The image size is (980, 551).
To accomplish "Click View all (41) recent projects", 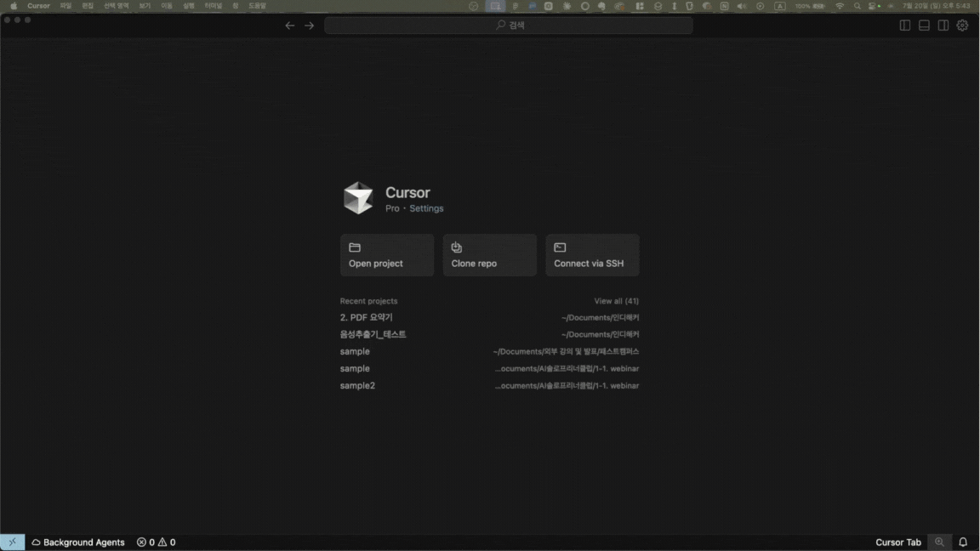I will pos(616,301).
